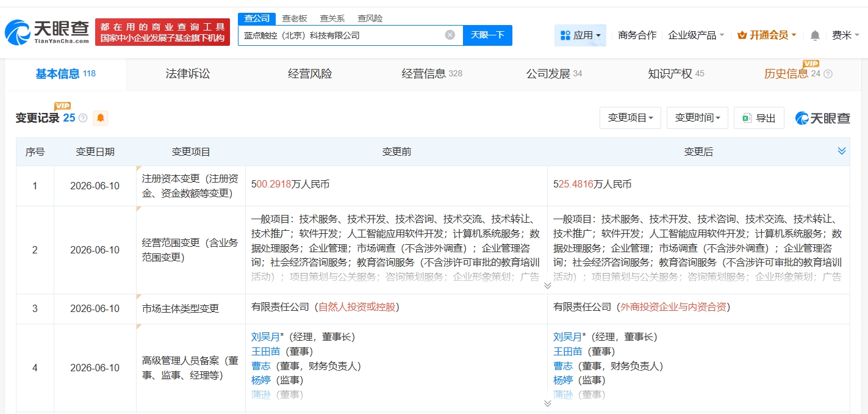Click the 外商投资企业与内资合资 text
868x414 pixels.
pos(673,307)
